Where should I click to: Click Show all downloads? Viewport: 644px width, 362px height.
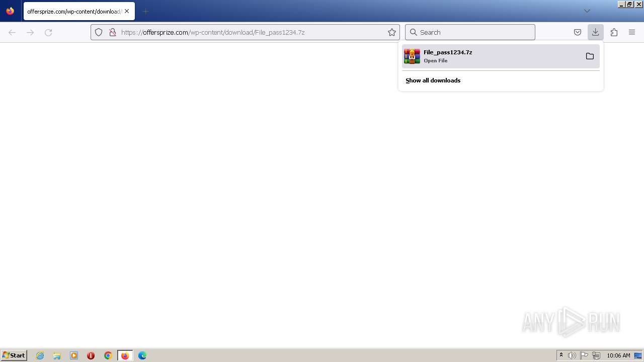pos(433,80)
